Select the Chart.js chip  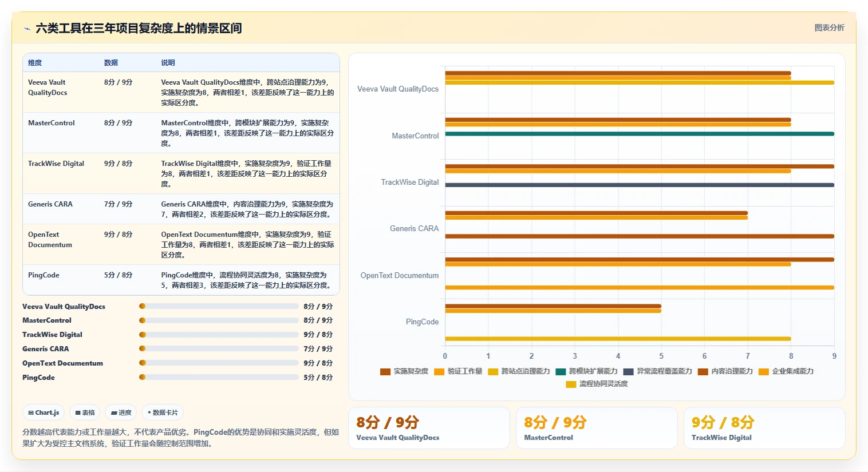[x=44, y=412]
